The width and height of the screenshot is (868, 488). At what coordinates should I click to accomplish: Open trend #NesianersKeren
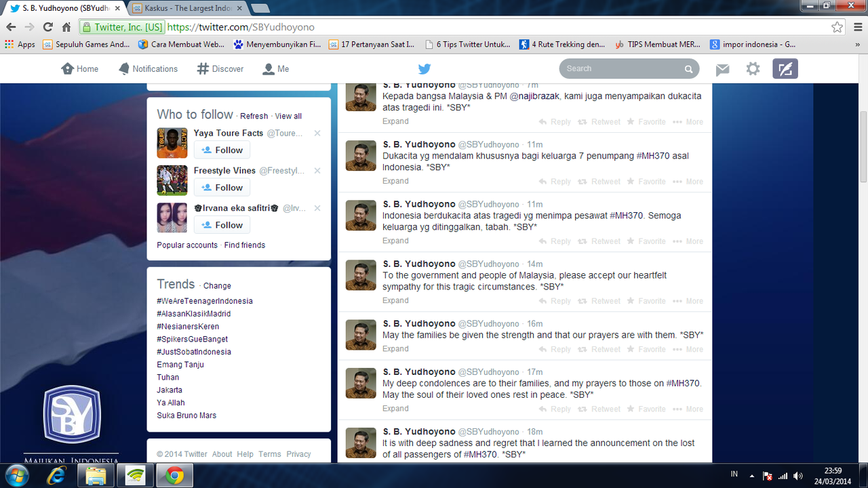(188, 327)
